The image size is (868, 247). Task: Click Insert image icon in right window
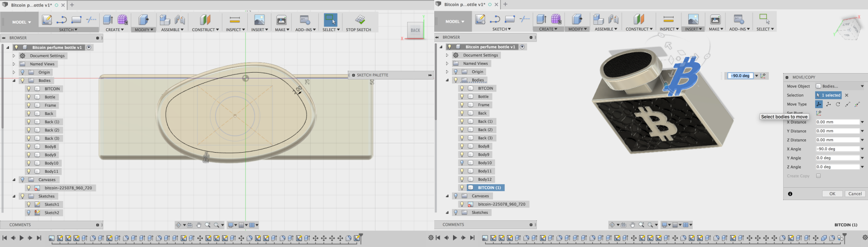(693, 19)
